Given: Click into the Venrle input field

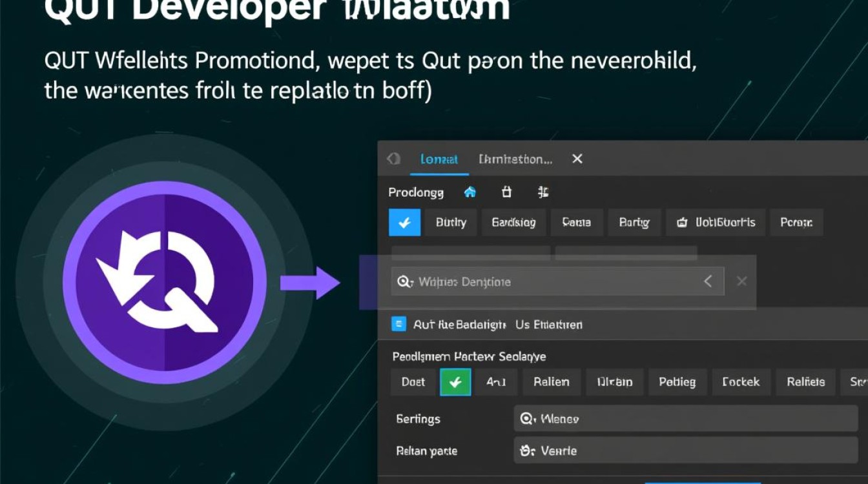Looking at the screenshot, I should click(685, 450).
